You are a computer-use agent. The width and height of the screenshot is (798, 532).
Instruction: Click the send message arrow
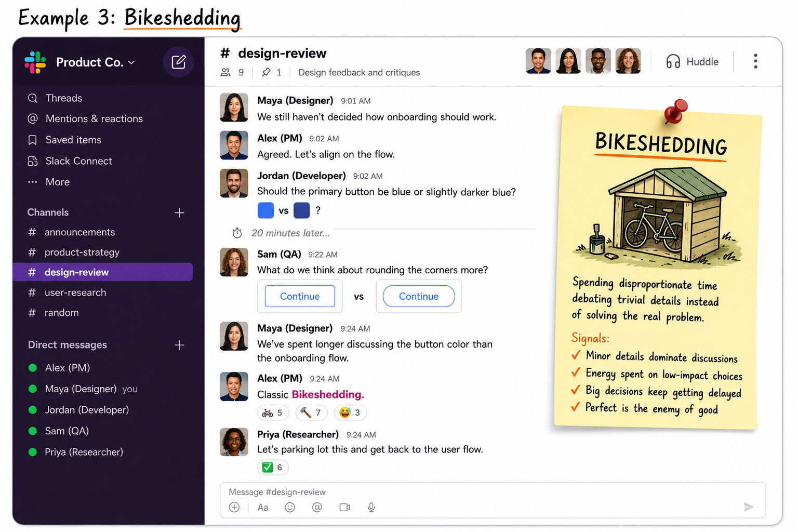click(748, 507)
